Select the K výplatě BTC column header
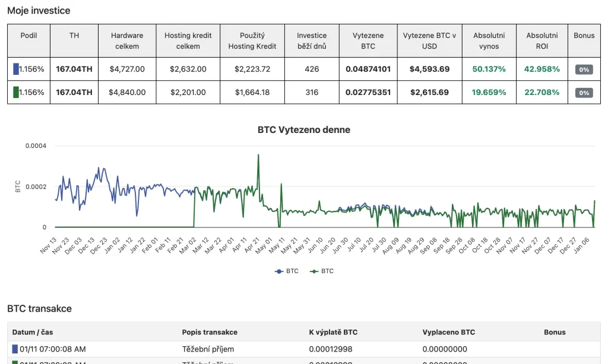Viewport: 608px width, 364px height. [x=334, y=332]
